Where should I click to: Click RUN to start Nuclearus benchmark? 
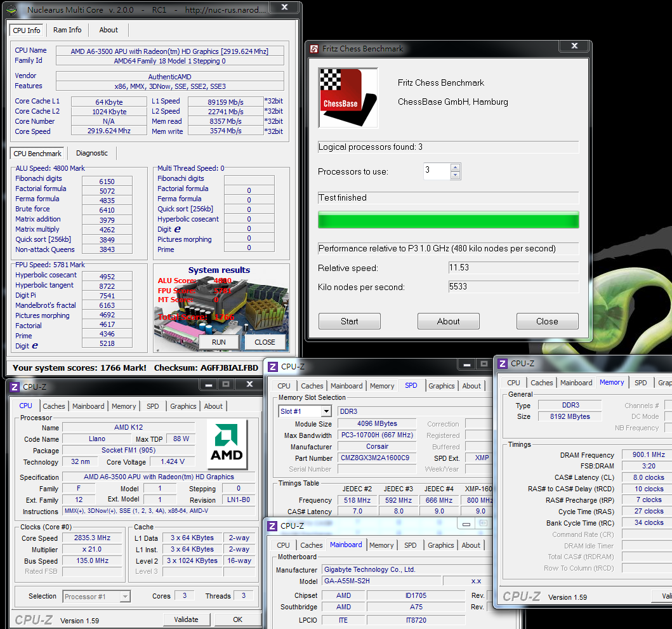(218, 342)
